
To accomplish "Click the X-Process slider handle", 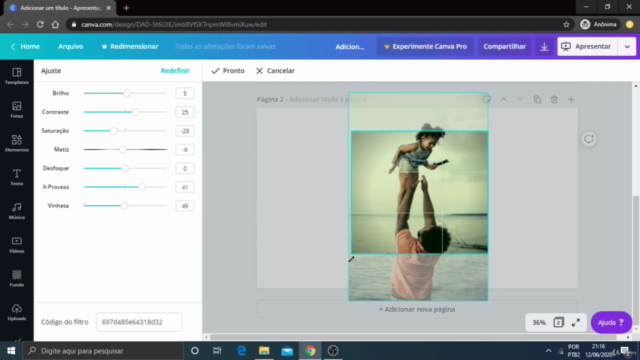I will 142,187.
